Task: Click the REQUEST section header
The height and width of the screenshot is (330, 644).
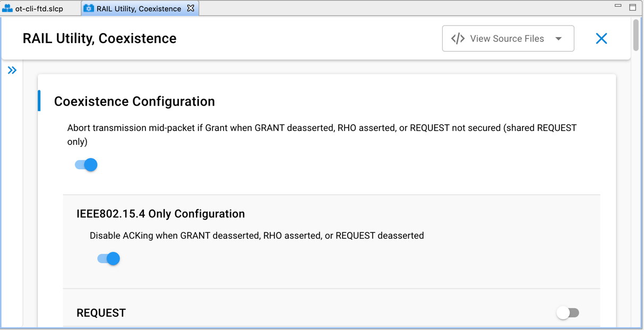Action: [x=101, y=313]
